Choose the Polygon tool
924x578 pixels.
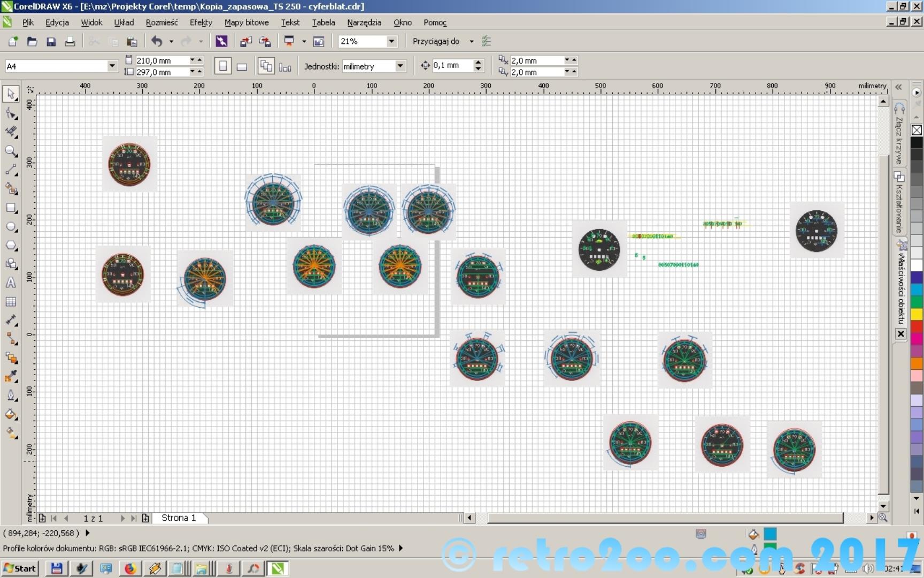pyautogui.click(x=11, y=246)
